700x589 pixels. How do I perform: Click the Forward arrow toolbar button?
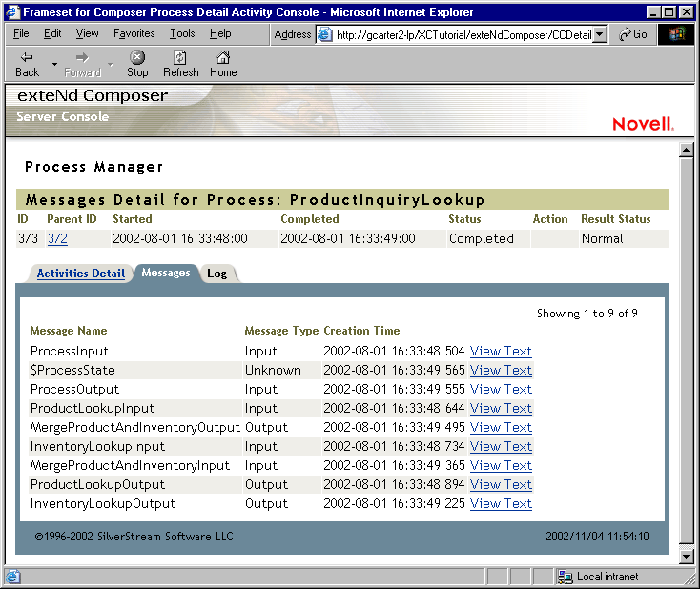[82, 64]
